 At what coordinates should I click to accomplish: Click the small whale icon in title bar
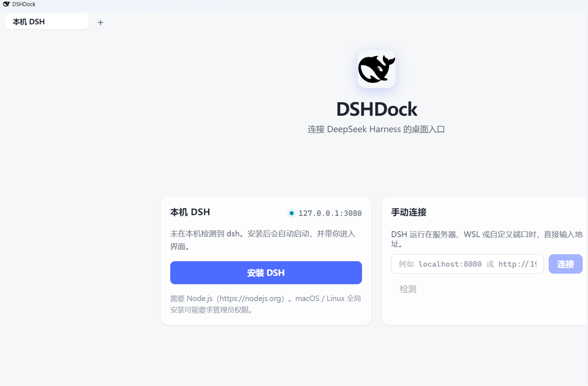click(x=6, y=4)
